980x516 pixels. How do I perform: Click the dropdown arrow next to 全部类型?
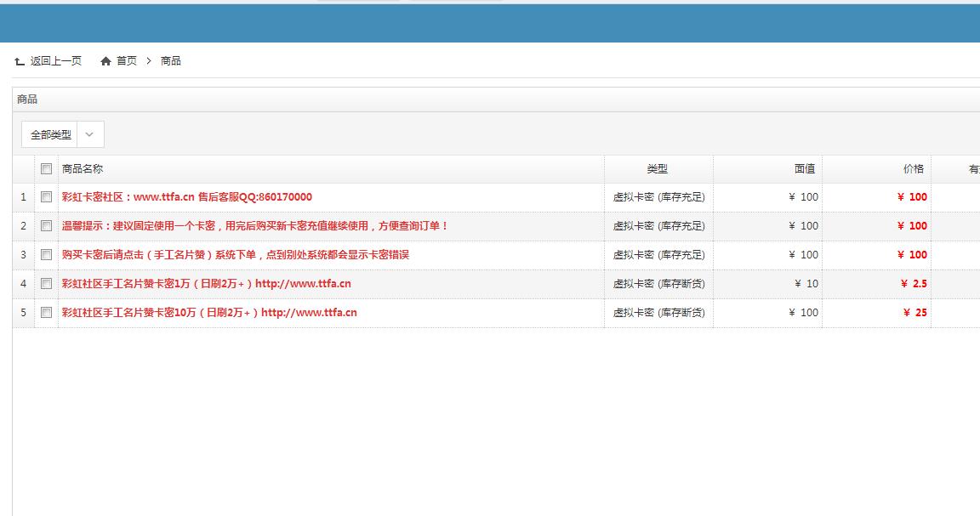click(90, 134)
